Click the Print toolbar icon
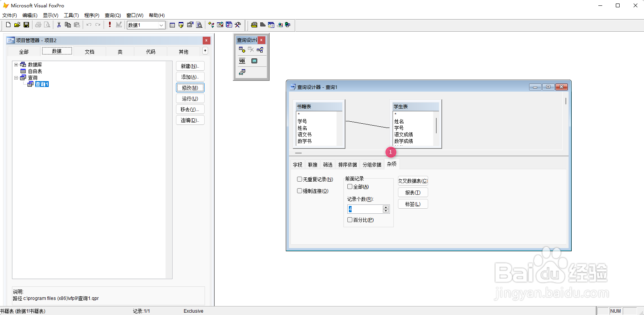The width and height of the screenshot is (644, 315). (38, 25)
